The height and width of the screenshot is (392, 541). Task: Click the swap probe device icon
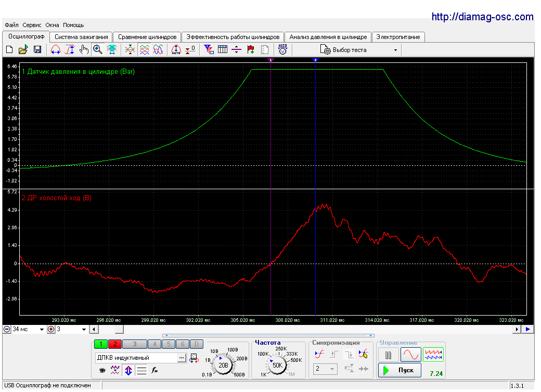click(194, 358)
